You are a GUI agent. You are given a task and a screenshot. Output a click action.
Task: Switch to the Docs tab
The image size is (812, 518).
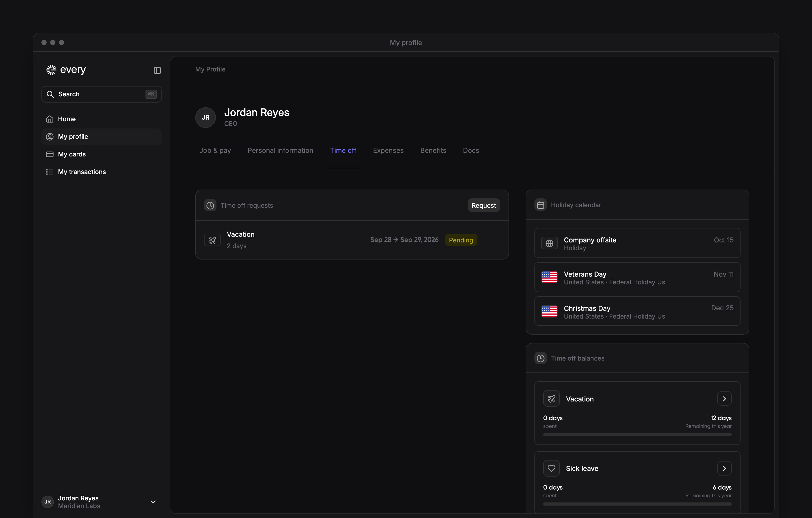point(471,150)
